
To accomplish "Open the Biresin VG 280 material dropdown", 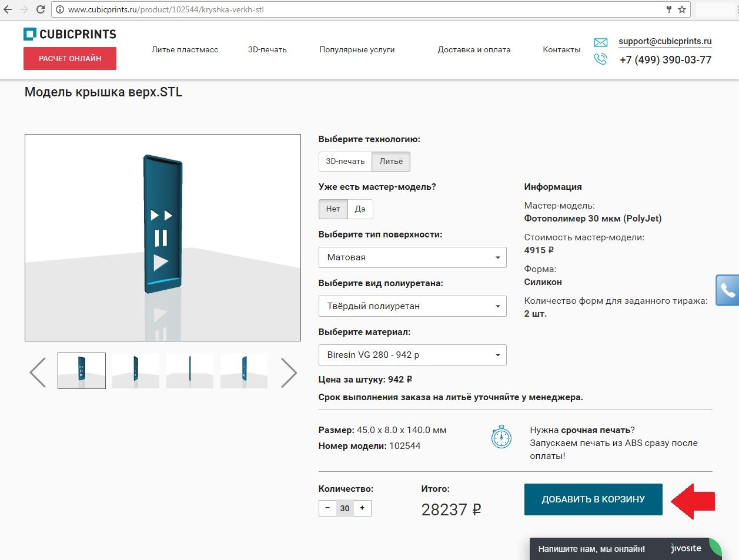I will (x=412, y=355).
